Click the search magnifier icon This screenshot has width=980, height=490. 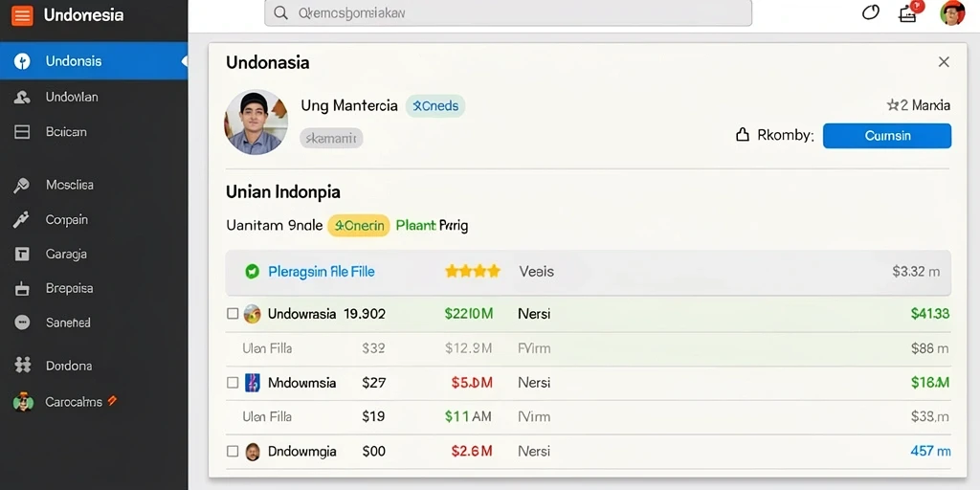click(281, 13)
